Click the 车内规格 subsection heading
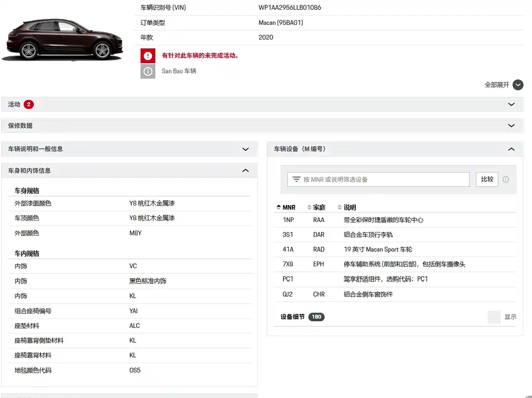532x398 pixels. coord(27,254)
